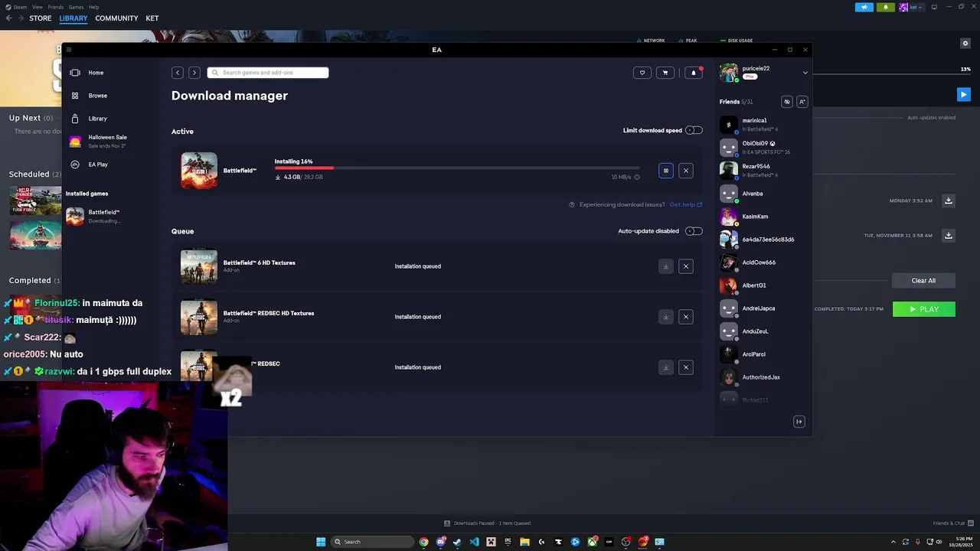Open the shopping cart
Viewport: 980px width, 551px height.
click(x=665, y=73)
